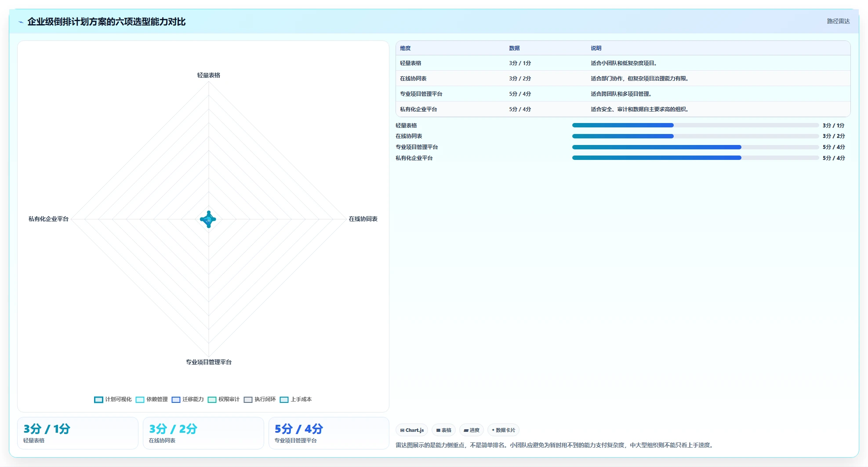
Task: Click the 路径雷达 label in header
Action: [x=838, y=21]
